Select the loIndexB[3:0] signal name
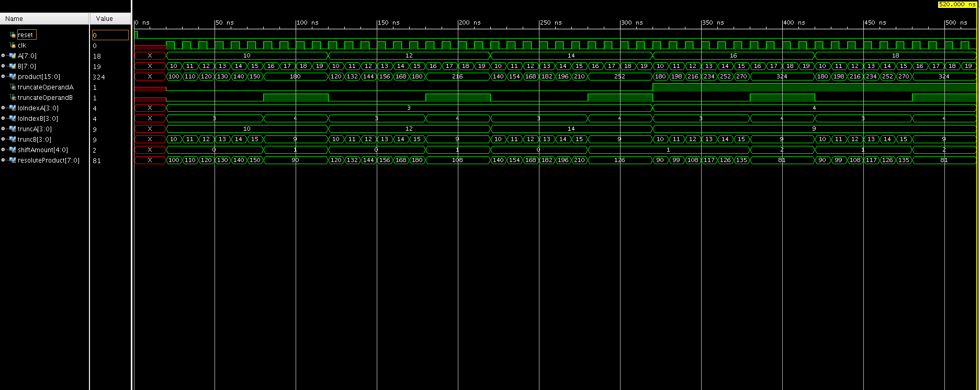The image size is (980, 390). click(x=38, y=119)
